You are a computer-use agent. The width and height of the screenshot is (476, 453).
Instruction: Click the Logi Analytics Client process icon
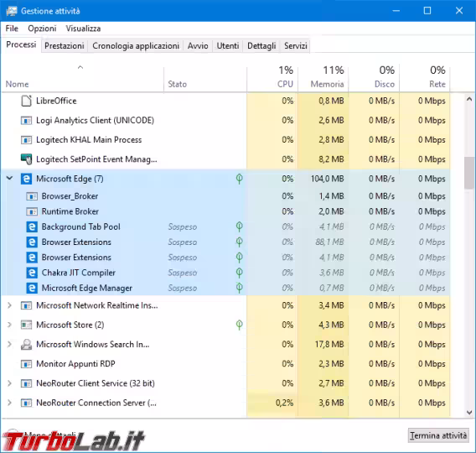coord(27,121)
